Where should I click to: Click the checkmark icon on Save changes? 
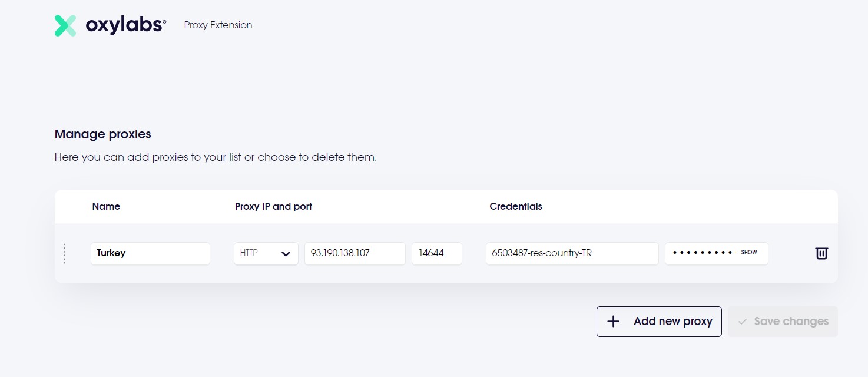point(742,322)
